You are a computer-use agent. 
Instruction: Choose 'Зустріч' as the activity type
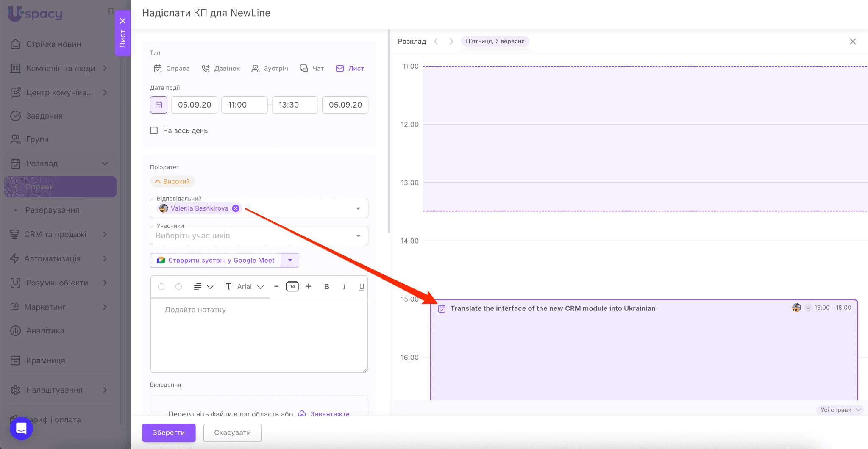[270, 69]
